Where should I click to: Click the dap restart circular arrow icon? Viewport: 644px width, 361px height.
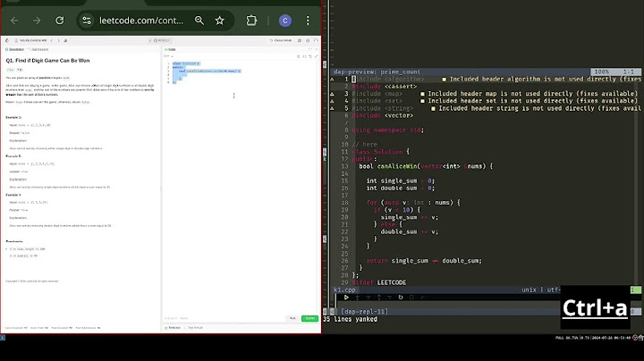tap(401, 298)
